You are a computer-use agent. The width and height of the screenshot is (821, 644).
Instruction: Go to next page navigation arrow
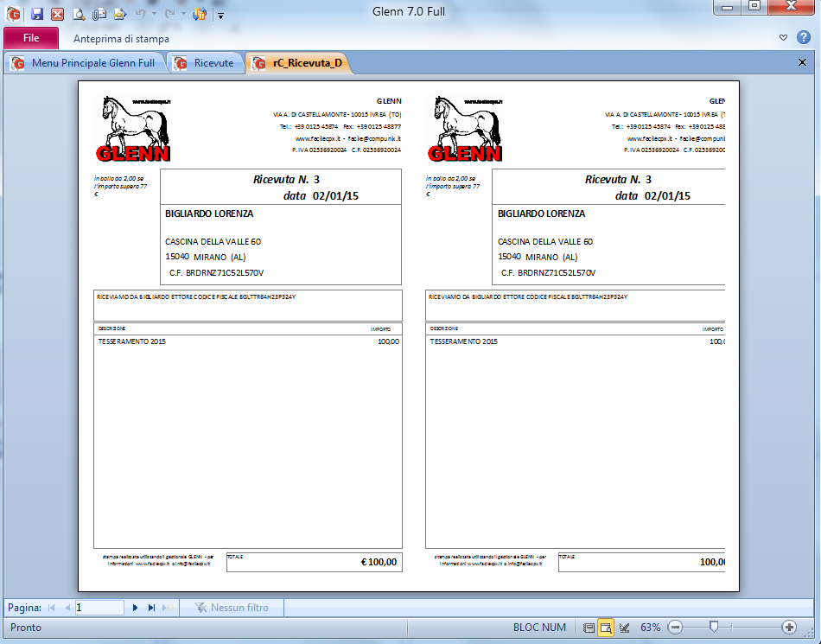[x=135, y=608]
